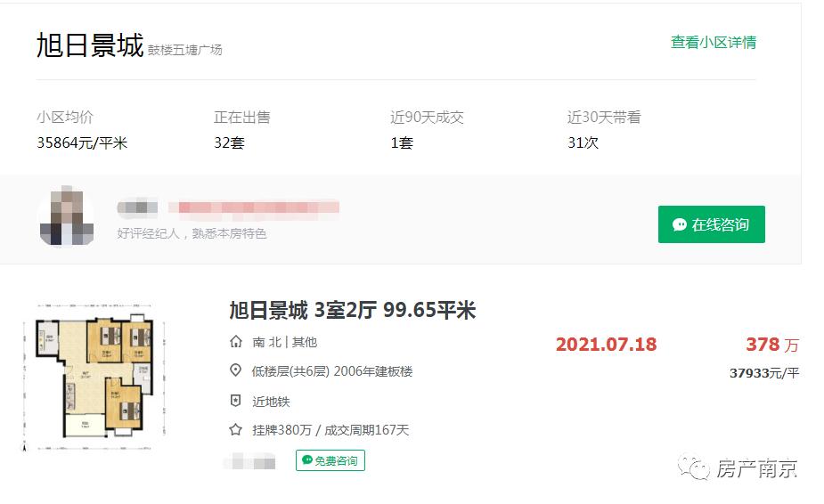Click 挂牌380万 / 成交周期167天 text
824x504 pixels.
pos(330,430)
